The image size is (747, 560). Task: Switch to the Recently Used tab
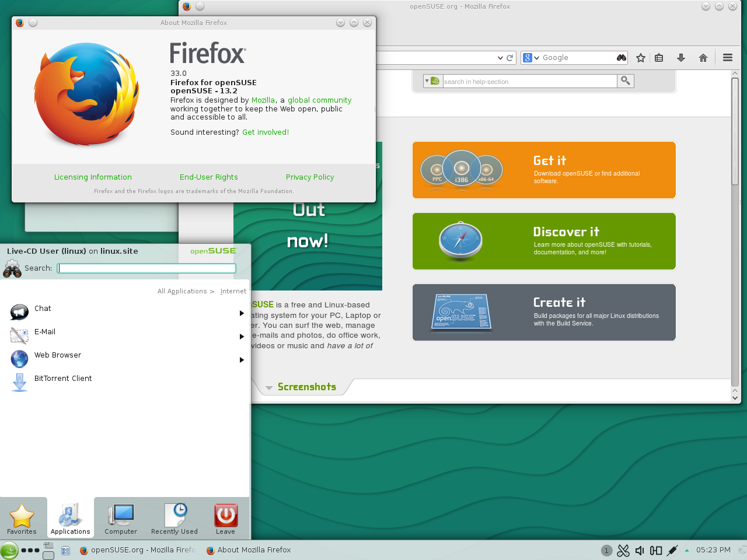point(174,519)
